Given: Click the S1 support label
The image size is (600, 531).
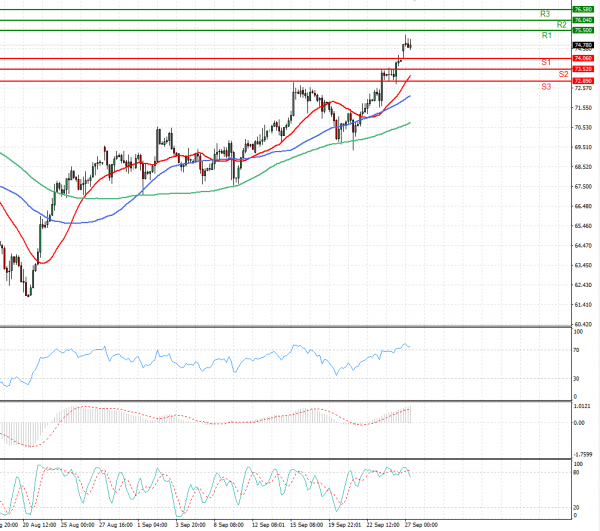Looking at the screenshot, I should tap(546, 62).
